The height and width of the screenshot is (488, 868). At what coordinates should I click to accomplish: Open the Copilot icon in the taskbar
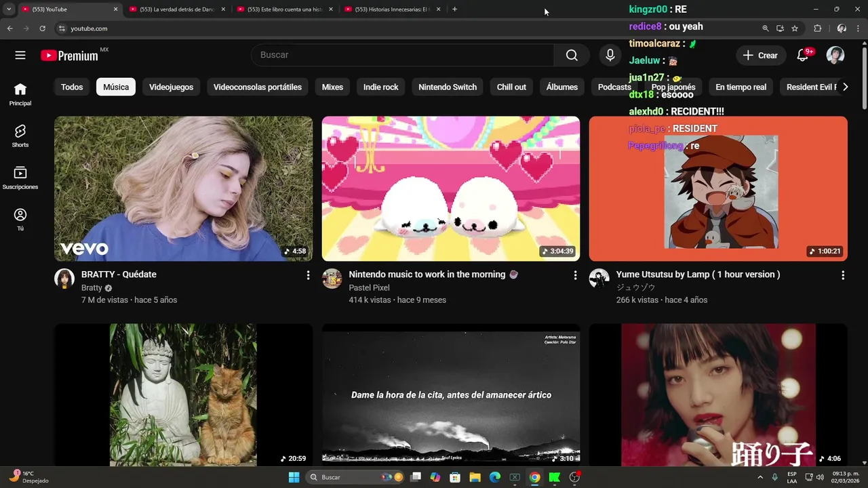coord(435,477)
